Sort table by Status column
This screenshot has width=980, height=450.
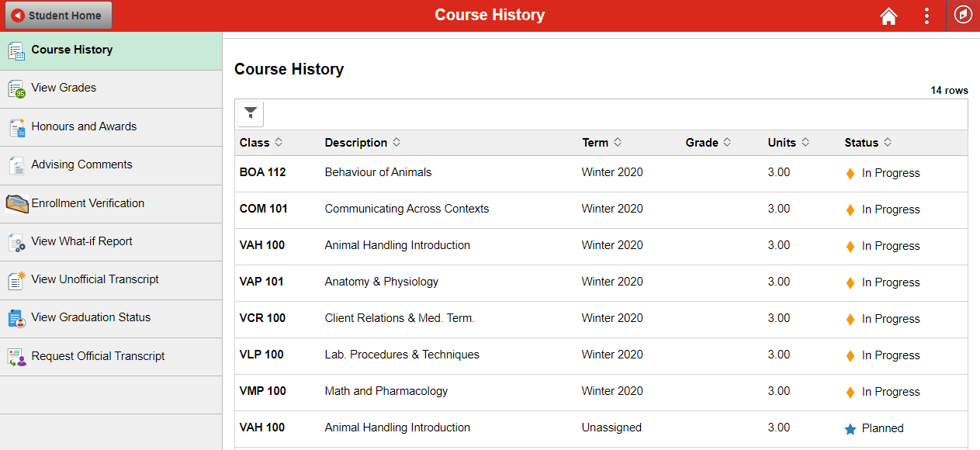tap(868, 143)
